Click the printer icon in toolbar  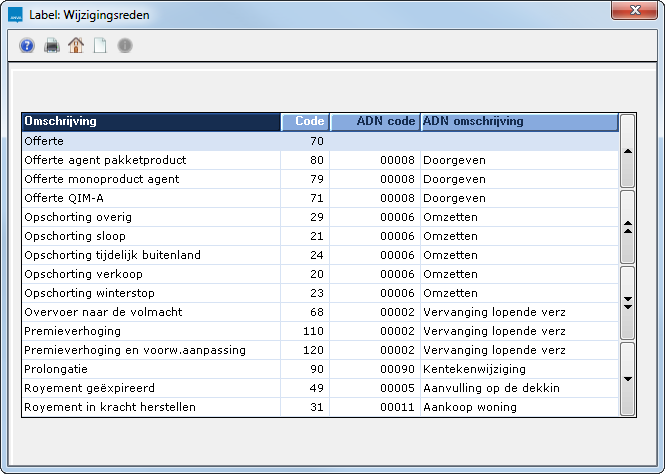coord(51,46)
